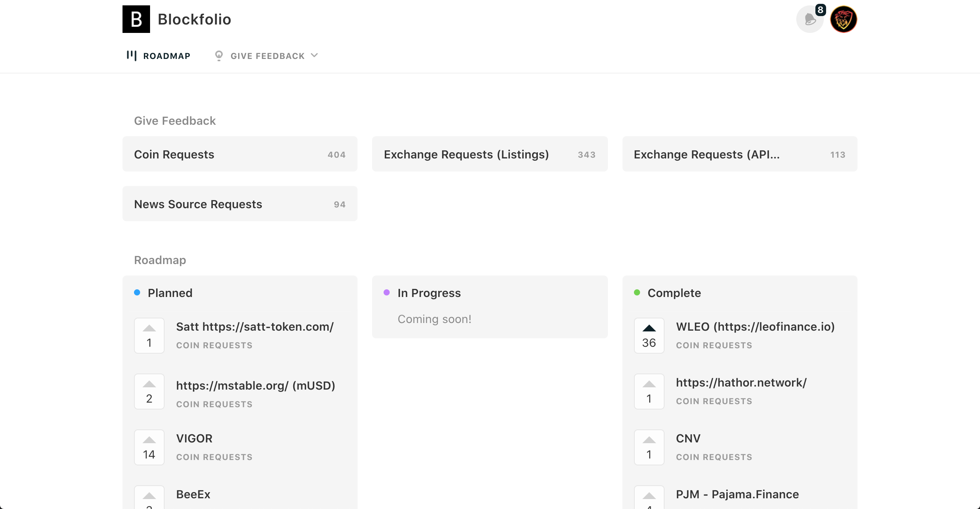Upvote the hathor.network request
The image size is (980, 509).
coord(649,392)
